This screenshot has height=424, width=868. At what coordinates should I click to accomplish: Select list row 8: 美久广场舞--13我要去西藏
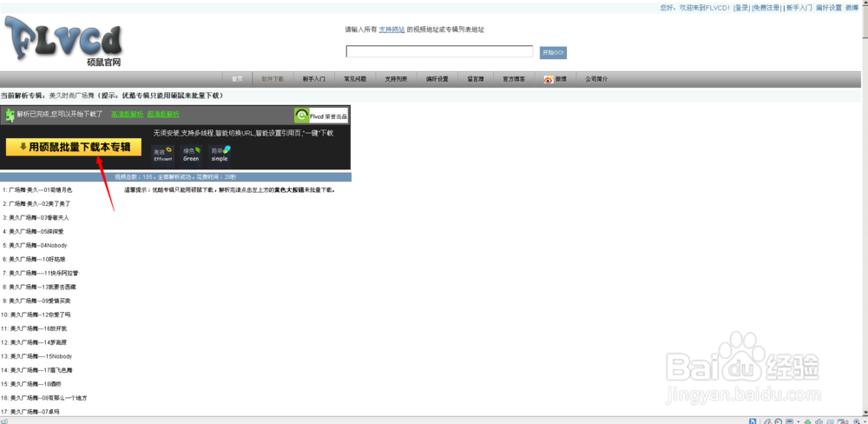[39, 287]
